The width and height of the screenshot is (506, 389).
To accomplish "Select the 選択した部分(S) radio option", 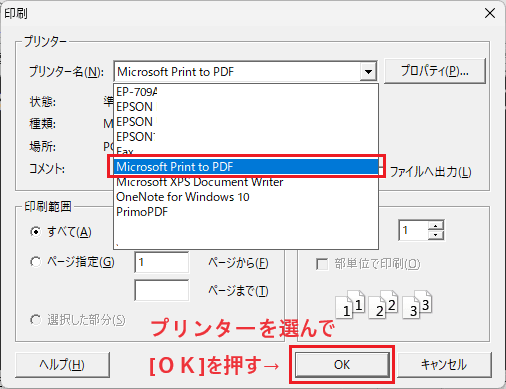I will 36,320.
